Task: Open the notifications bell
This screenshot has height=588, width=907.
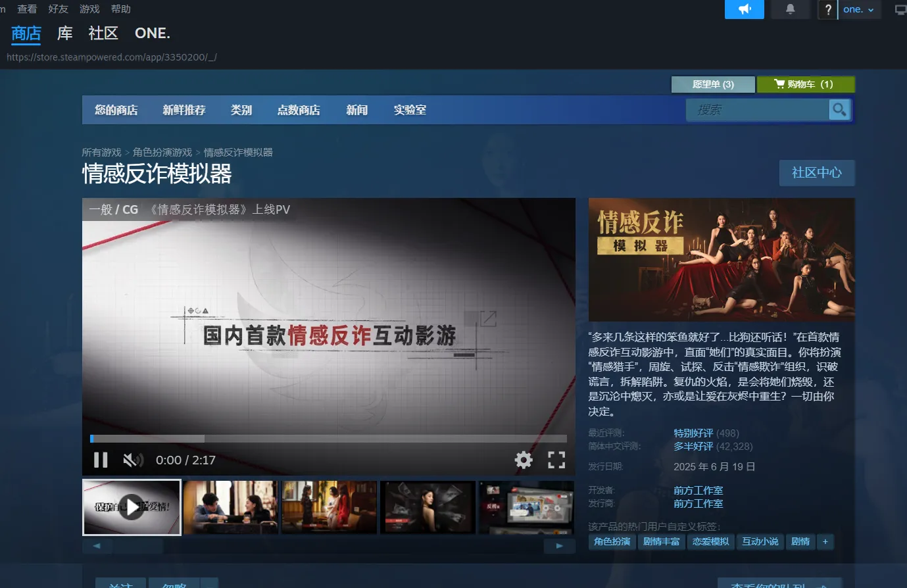Action: tap(790, 9)
